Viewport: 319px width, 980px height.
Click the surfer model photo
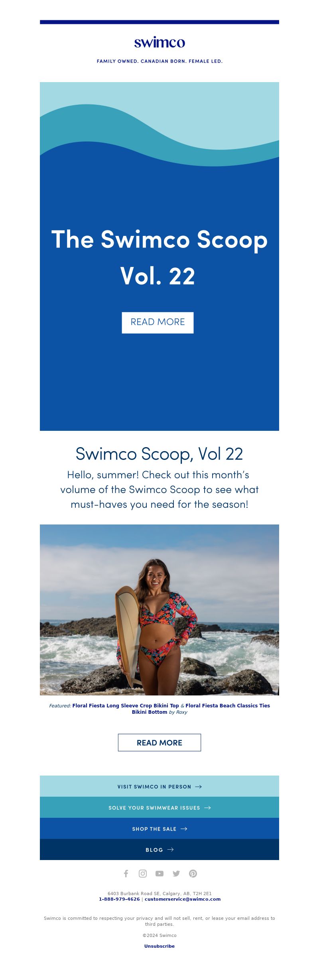pos(159,610)
